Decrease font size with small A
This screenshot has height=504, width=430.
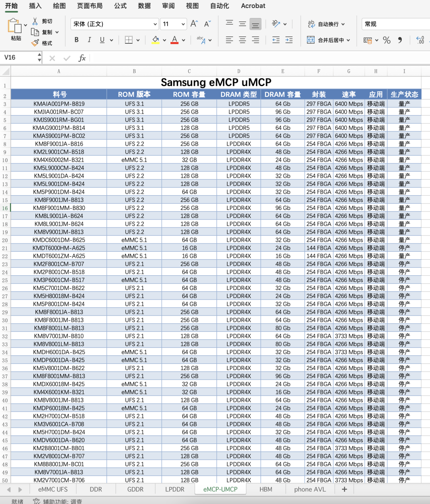pyautogui.click(x=207, y=24)
